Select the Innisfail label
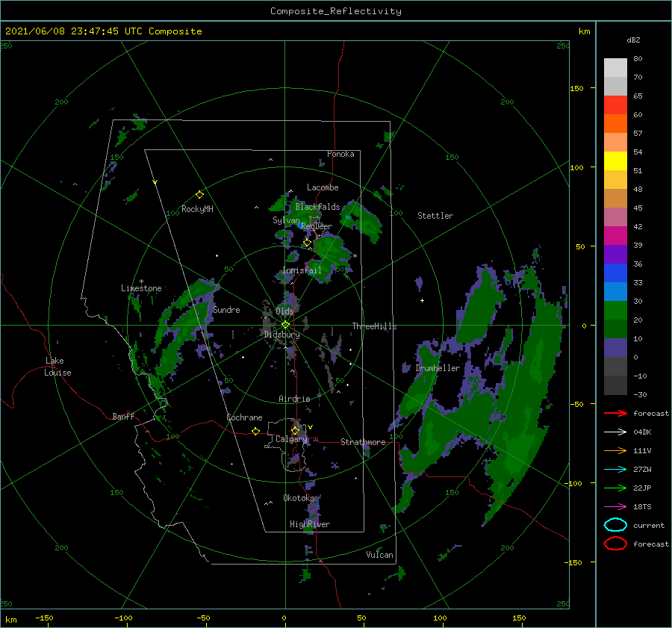The image size is (672, 628). click(302, 270)
